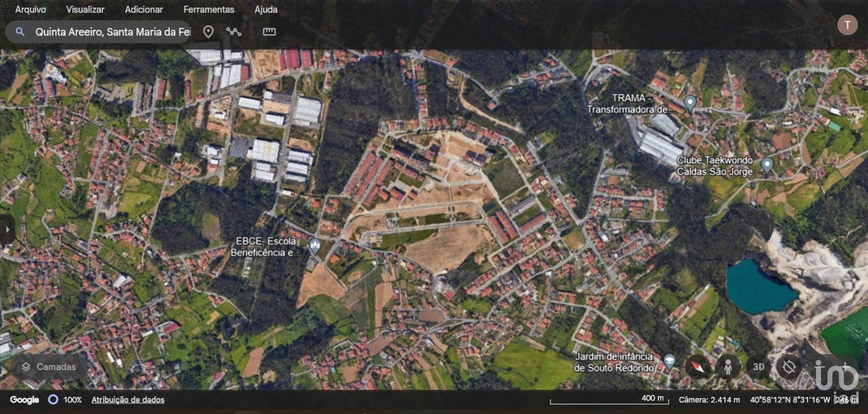Toggle the 3D view button
Viewport: 868px width, 414px height.
tap(758, 366)
